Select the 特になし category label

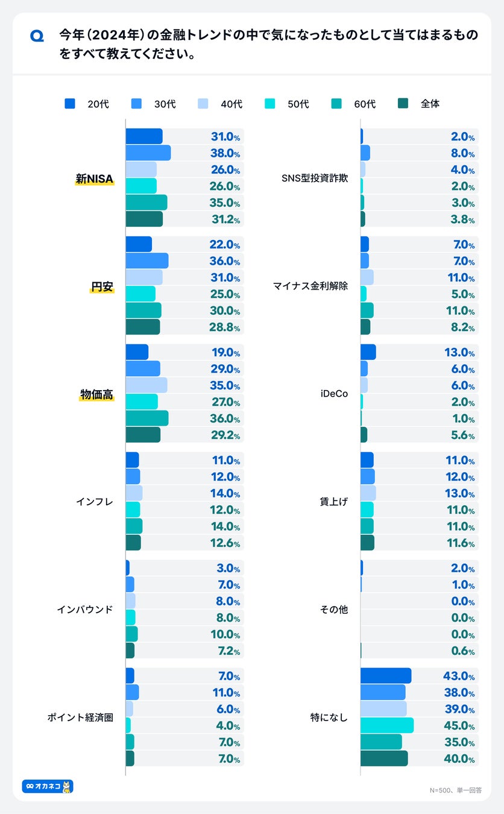click(x=329, y=718)
